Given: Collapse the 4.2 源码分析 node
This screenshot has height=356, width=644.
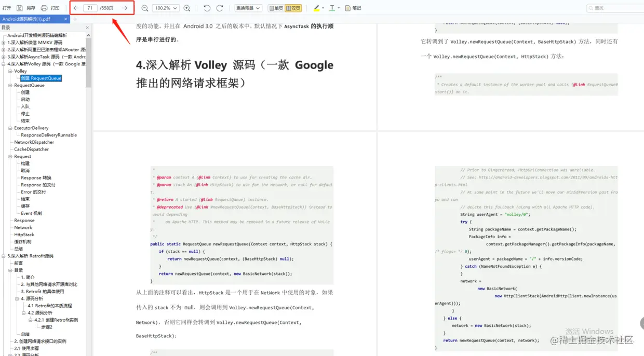Looking at the screenshot, I should [24, 313].
